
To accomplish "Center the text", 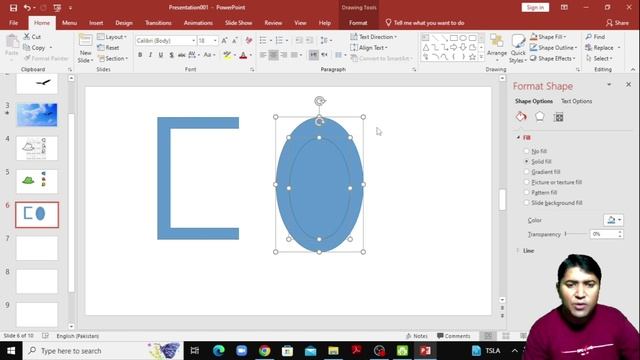I will (x=273, y=55).
